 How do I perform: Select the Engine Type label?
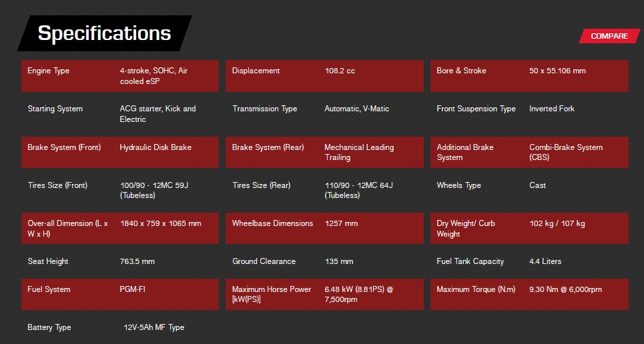pyautogui.click(x=48, y=71)
